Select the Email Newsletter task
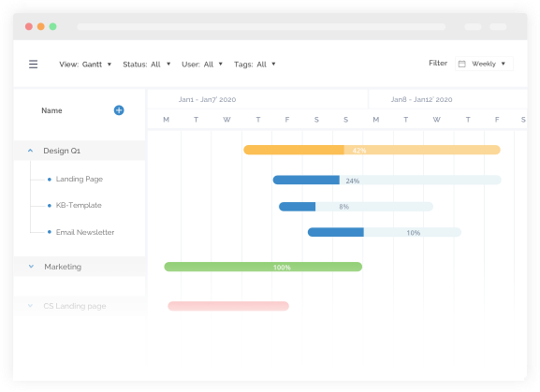The image size is (540, 392). [85, 232]
